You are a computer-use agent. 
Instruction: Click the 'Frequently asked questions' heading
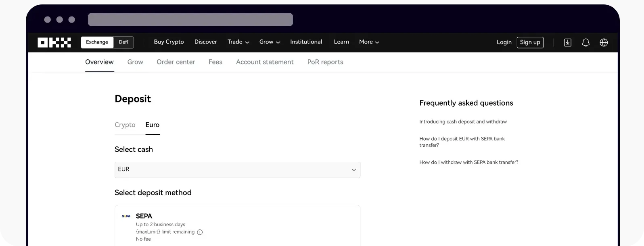[466, 103]
